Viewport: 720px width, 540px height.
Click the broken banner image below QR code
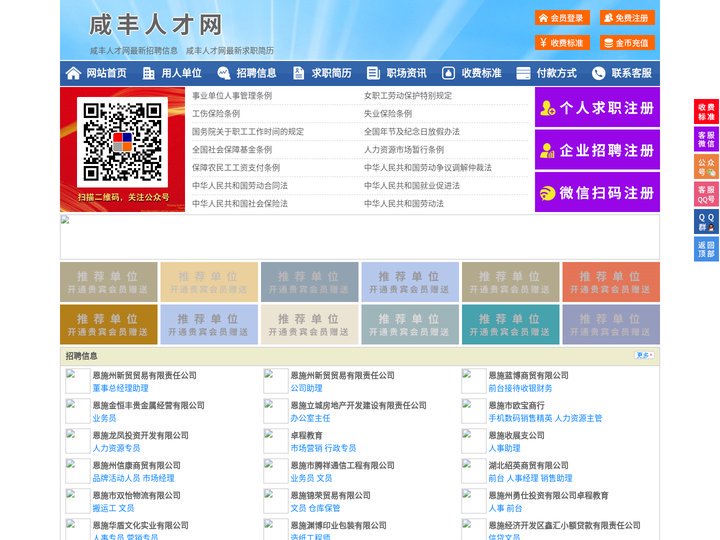[x=360, y=237]
